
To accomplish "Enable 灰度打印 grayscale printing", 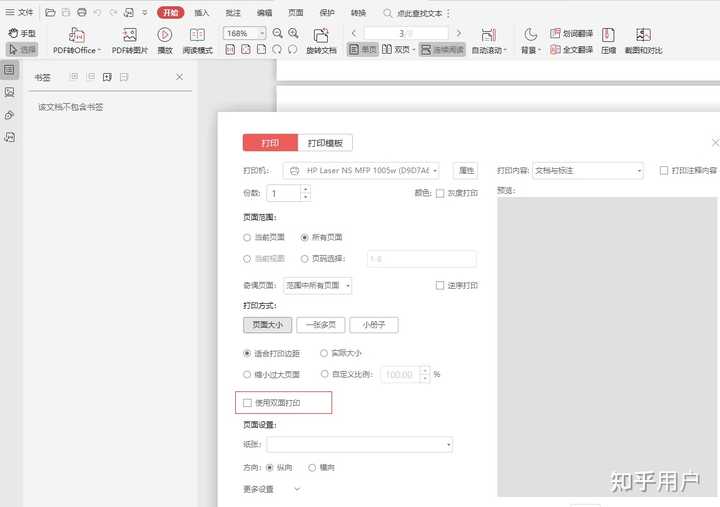I will click(440, 193).
